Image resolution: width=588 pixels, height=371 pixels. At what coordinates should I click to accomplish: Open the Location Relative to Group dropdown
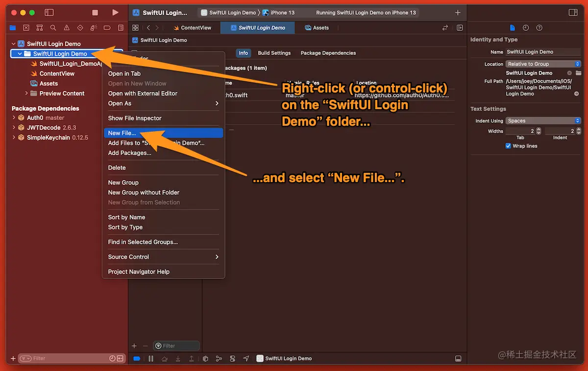543,64
